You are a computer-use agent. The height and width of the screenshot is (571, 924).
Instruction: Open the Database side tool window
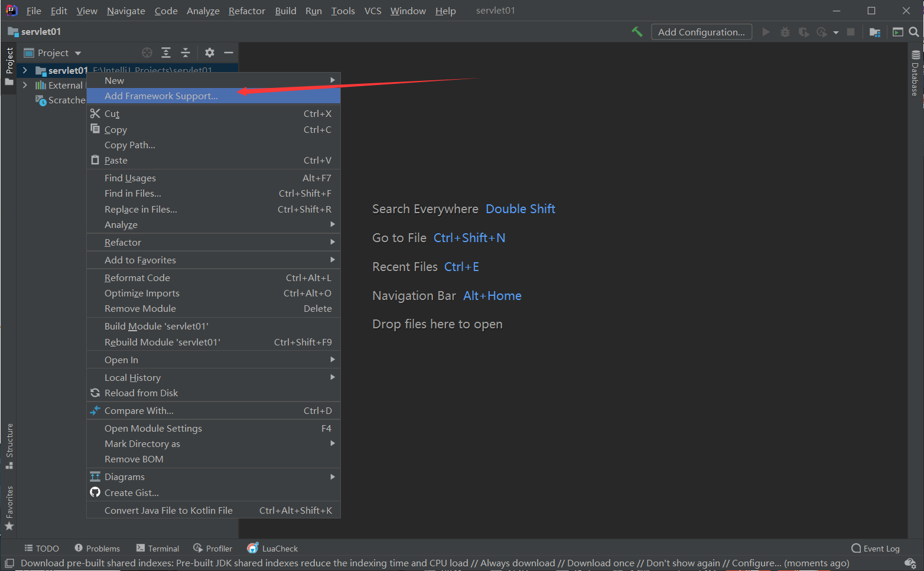click(915, 73)
